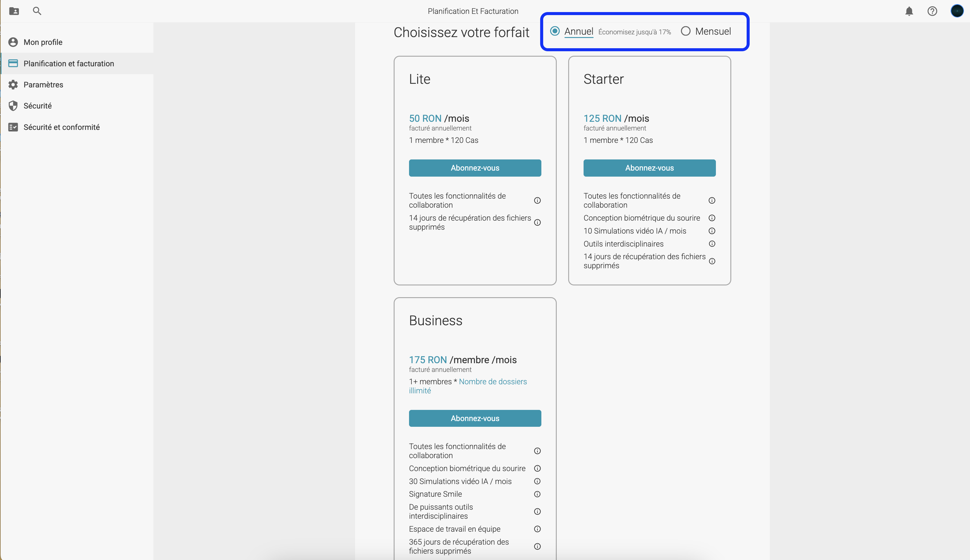Viewport: 970px width, 560px height.
Task: Open Mon profile in sidebar
Action: pos(43,42)
